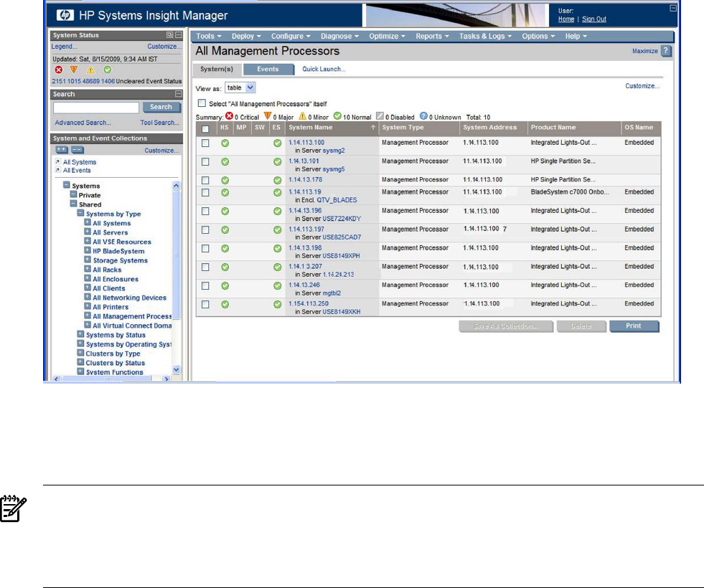Click the Sign Out link
704x588 pixels.
tap(594, 19)
